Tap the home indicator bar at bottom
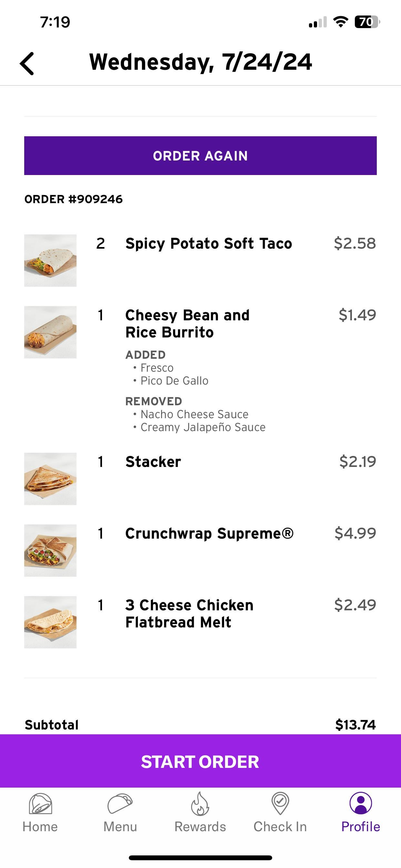 pyautogui.click(x=200, y=858)
